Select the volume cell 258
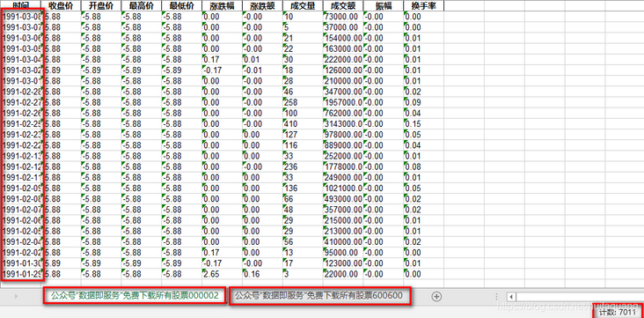This screenshot has width=644, height=318. point(303,102)
